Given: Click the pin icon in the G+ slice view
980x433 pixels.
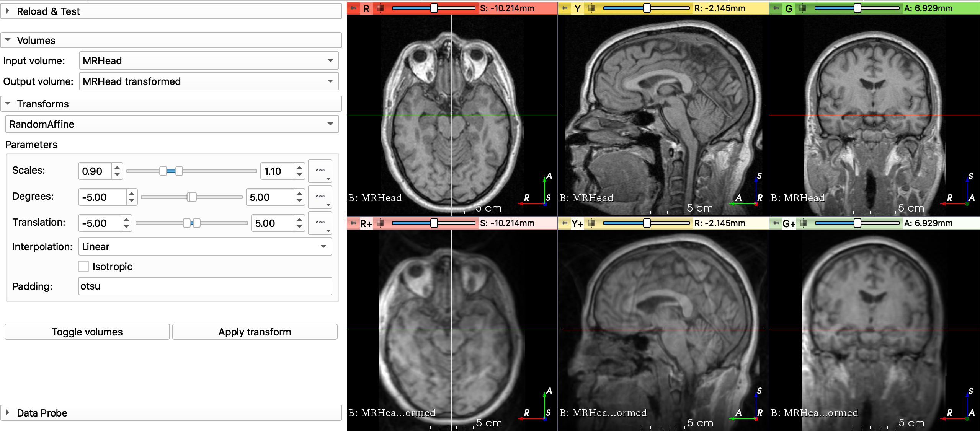Looking at the screenshot, I should 776,223.
